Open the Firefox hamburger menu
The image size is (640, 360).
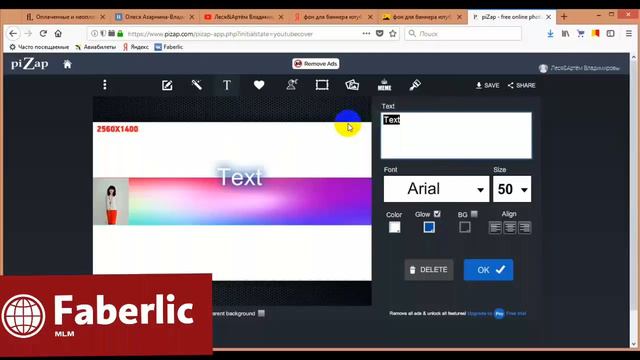click(x=629, y=33)
